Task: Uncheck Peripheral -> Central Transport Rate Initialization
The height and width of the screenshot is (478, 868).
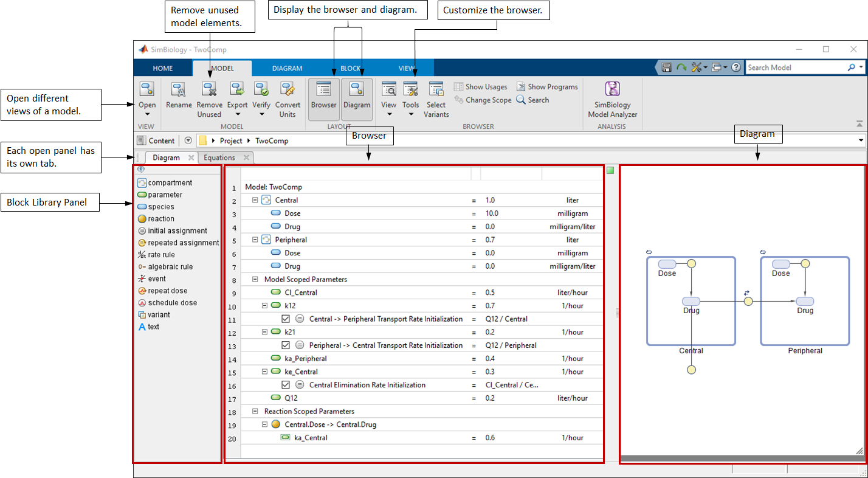Action: click(286, 345)
